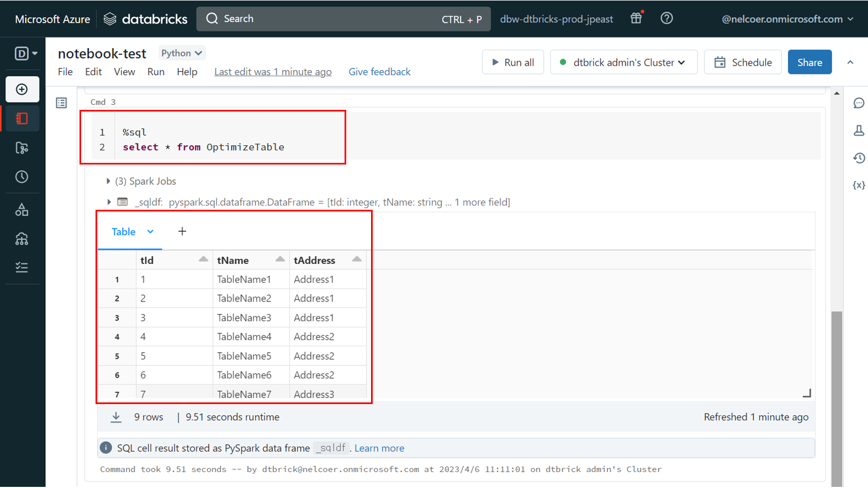Open the comments panel icon on right
Viewport: 868px width, 488px height.
(x=859, y=103)
